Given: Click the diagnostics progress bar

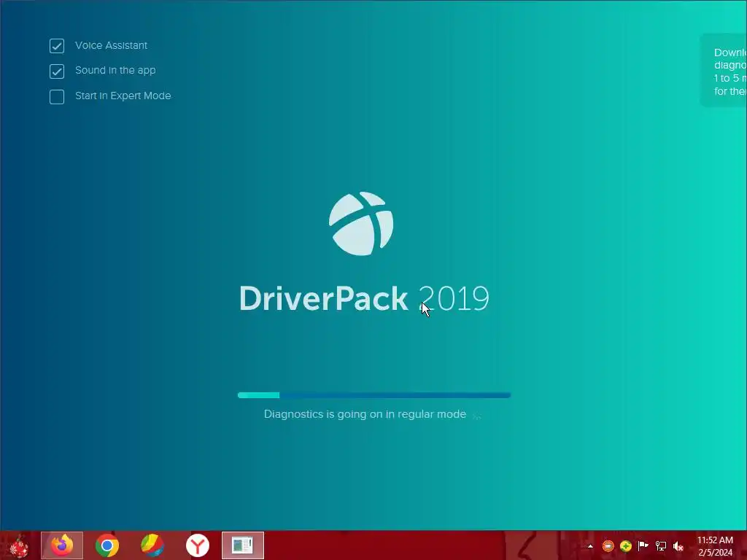Looking at the screenshot, I should click(374, 394).
